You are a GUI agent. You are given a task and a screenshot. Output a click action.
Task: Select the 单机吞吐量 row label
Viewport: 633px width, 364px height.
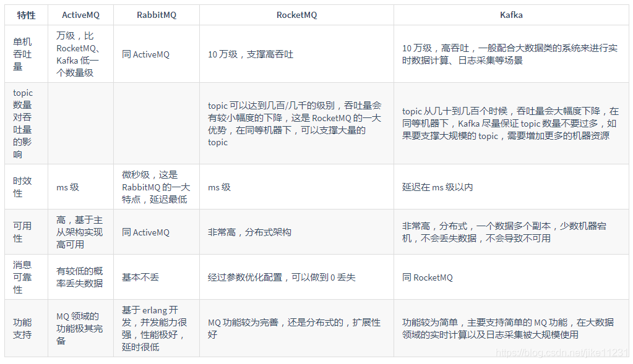[26, 54]
